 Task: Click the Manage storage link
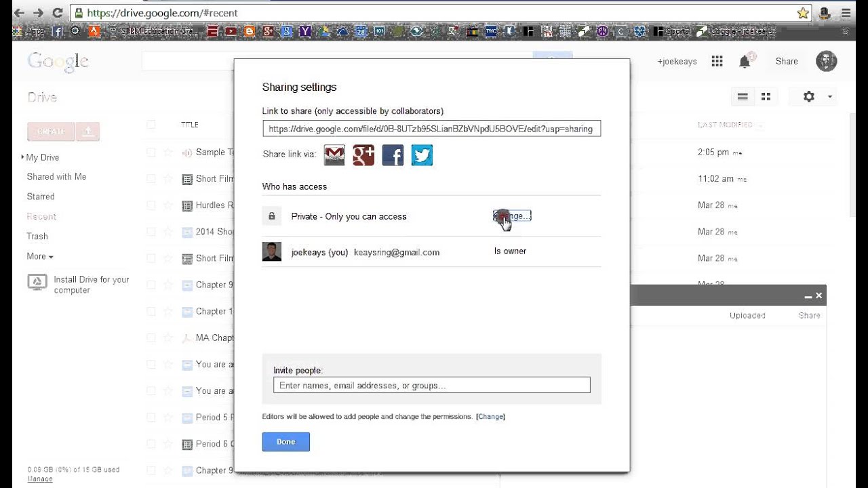tap(39, 479)
